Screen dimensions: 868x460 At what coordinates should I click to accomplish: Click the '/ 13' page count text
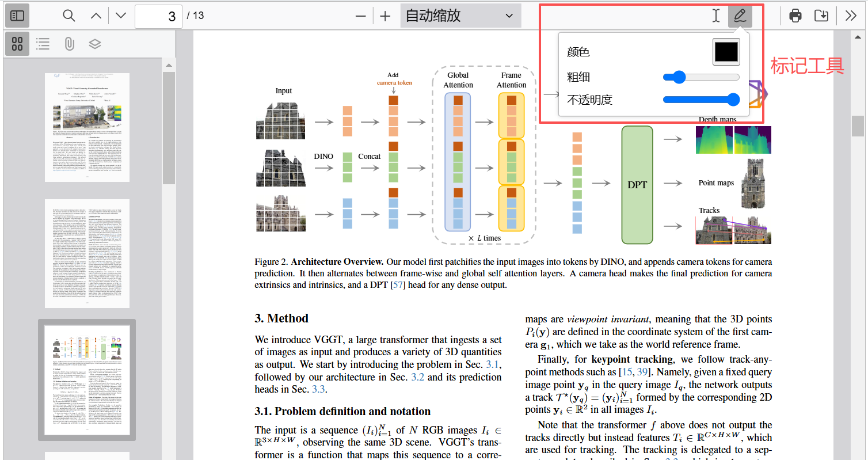click(x=196, y=16)
